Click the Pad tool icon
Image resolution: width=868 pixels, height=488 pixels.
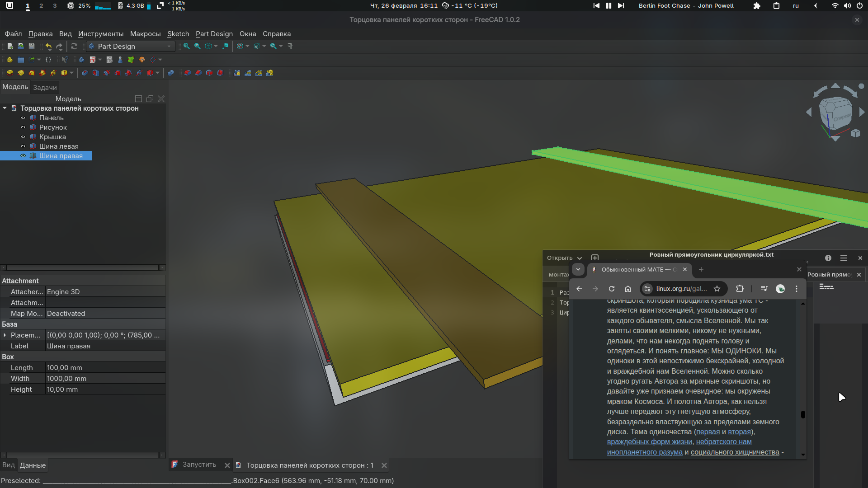click(9, 73)
